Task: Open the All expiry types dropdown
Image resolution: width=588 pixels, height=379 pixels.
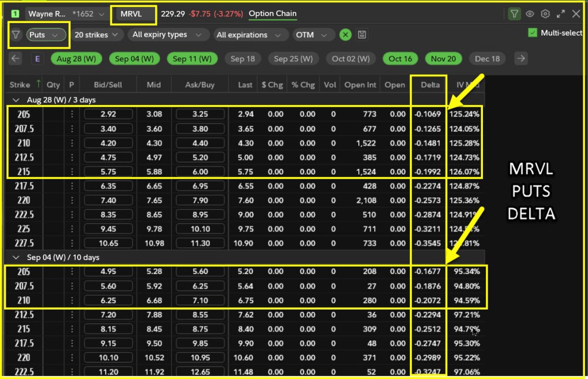Action: tap(167, 35)
